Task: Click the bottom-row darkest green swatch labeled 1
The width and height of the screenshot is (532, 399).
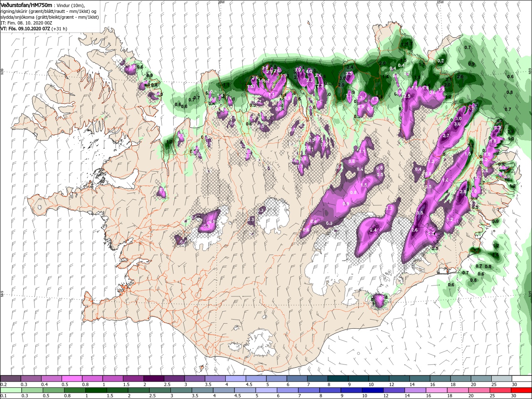Action: (x=96, y=391)
